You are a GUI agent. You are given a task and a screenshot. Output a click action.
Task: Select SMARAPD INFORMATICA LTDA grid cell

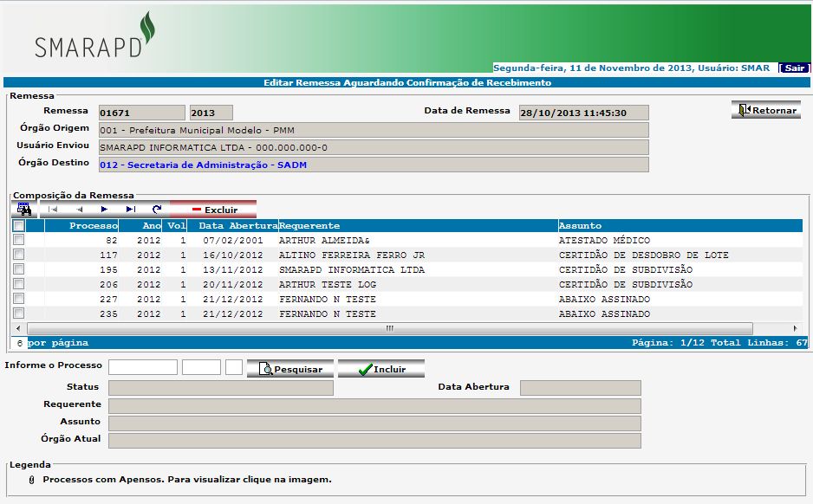pos(352,270)
